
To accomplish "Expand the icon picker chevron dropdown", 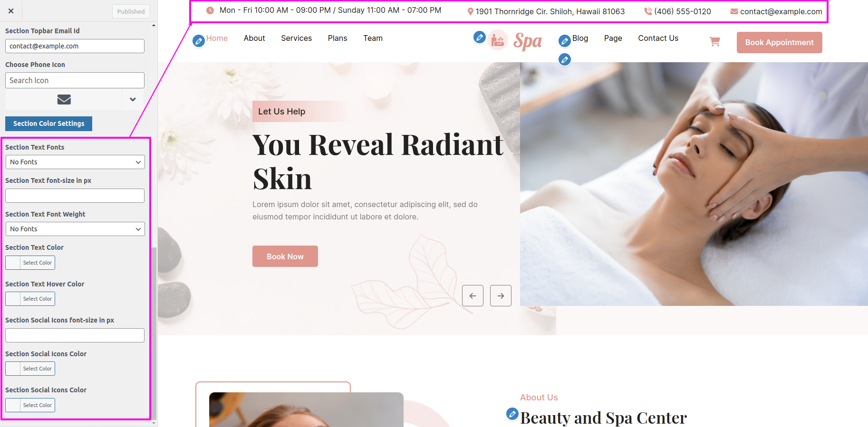I will (x=133, y=99).
